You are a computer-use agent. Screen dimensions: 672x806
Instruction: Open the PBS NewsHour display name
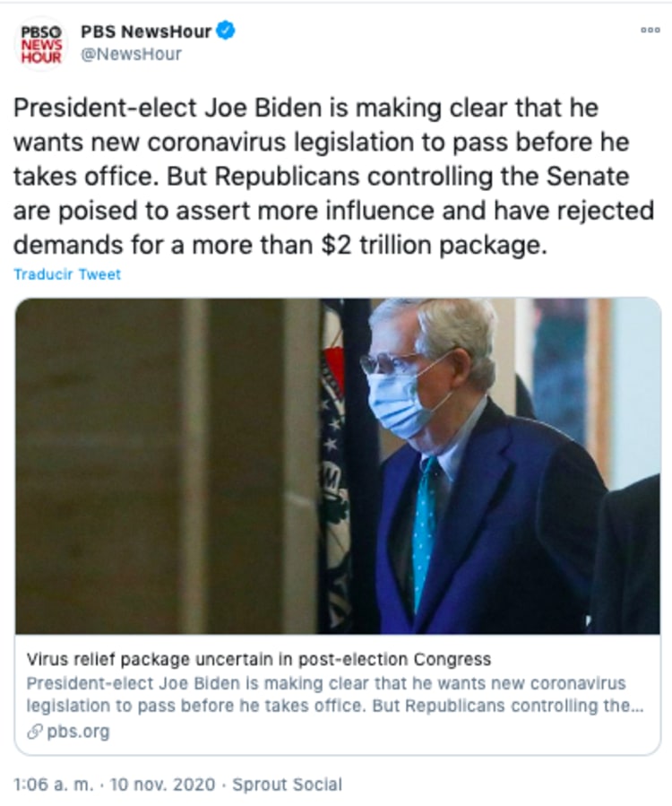pyautogui.click(x=146, y=31)
